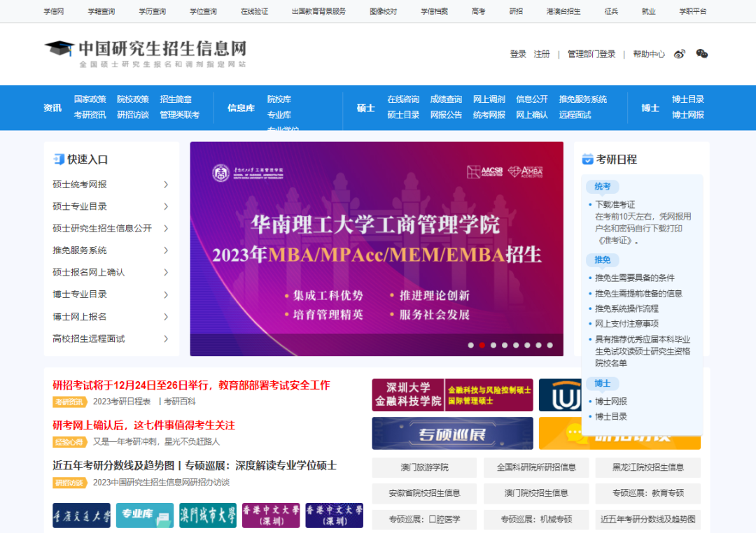Select the fourth carousel dot indicator
Viewport: 756px width, 533px height.
pyautogui.click(x=504, y=345)
